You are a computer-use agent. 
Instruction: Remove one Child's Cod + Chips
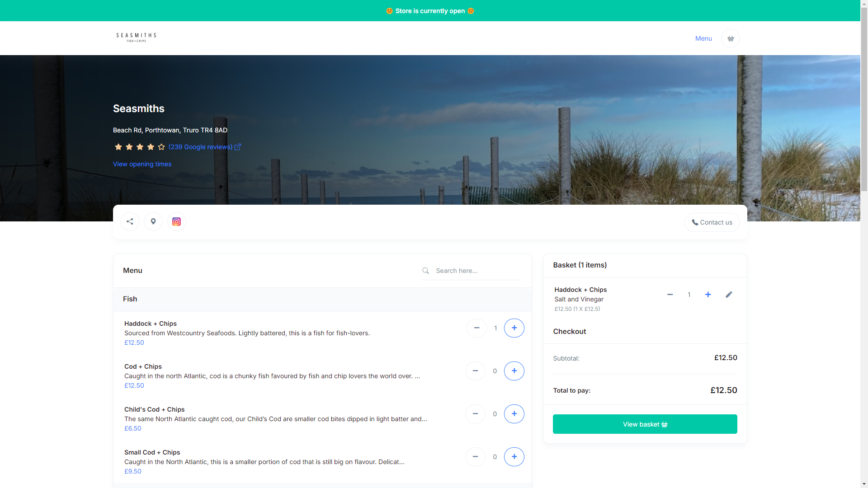tap(475, 414)
